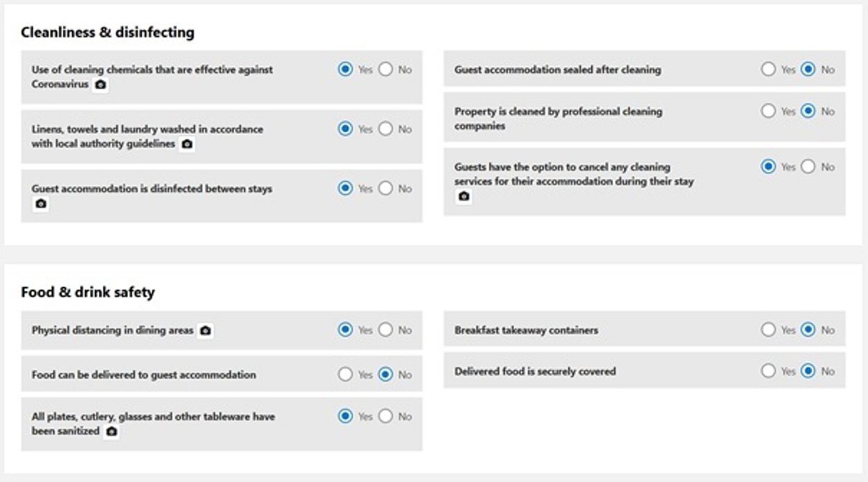Select Yes for food delivered to guest accommodation

tap(346, 374)
